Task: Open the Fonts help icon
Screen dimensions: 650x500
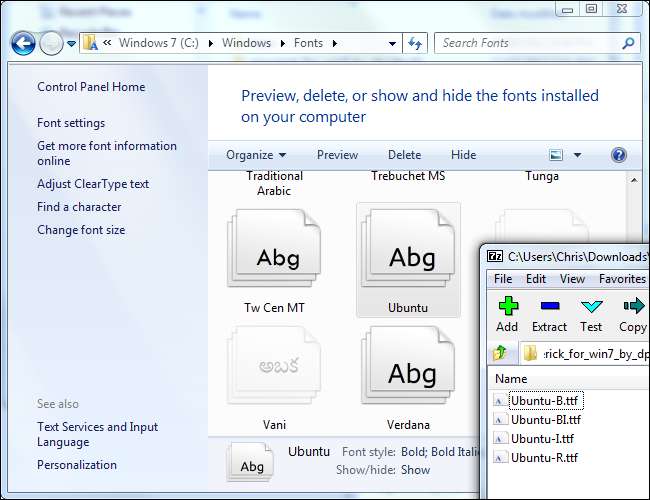Action: point(619,155)
